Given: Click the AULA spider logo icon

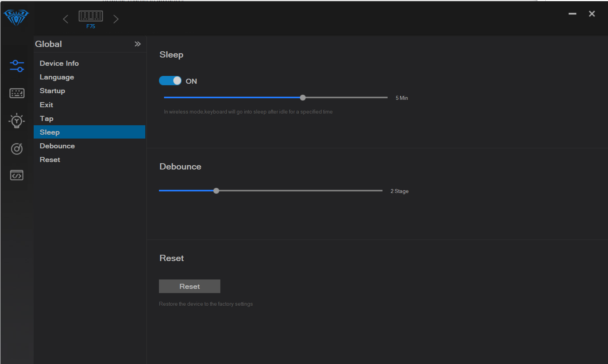Looking at the screenshot, I should 16,18.
